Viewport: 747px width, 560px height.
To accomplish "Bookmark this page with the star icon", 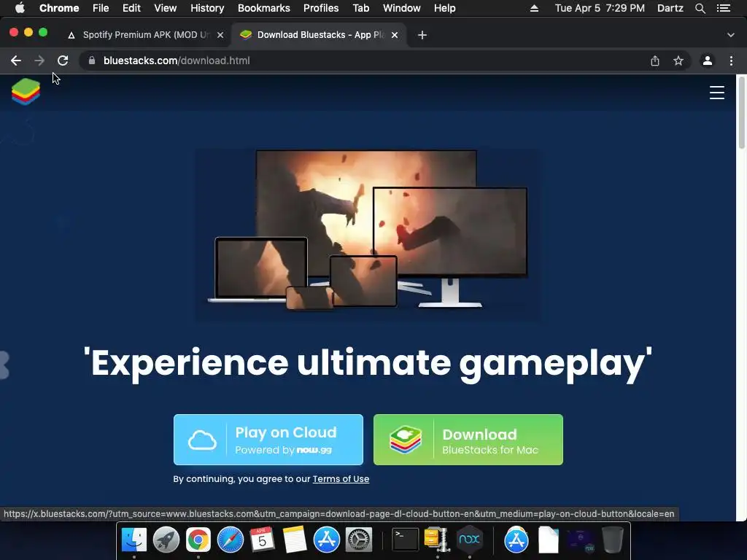I will [x=678, y=61].
